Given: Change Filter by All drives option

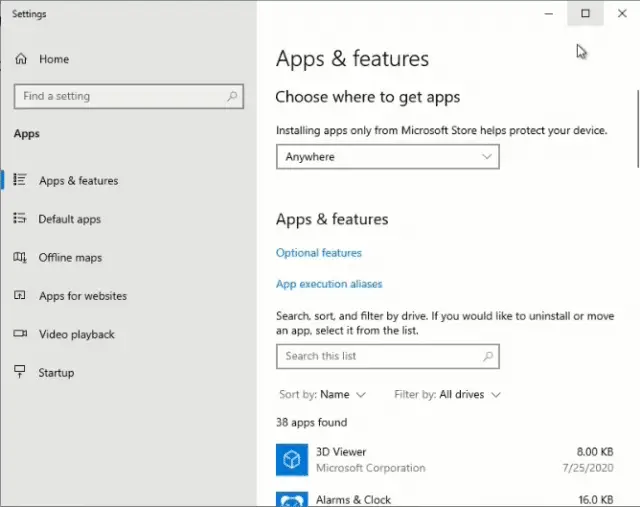Looking at the screenshot, I should click(447, 395).
